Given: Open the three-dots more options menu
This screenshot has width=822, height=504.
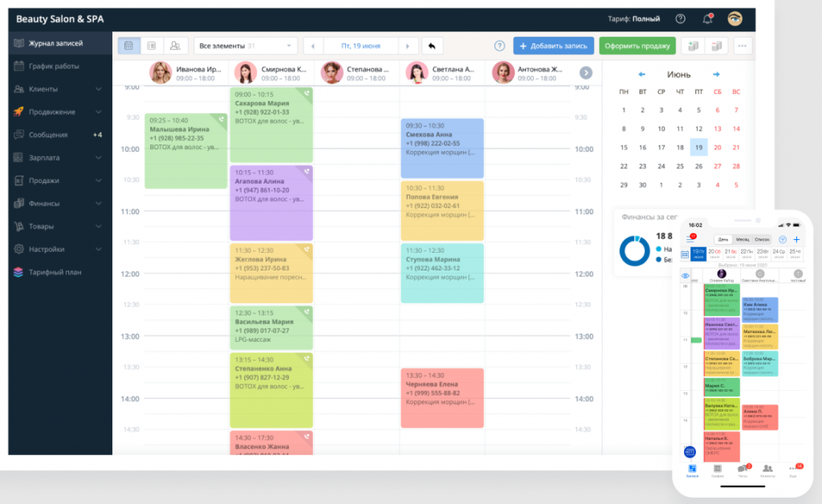Looking at the screenshot, I should (743, 46).
